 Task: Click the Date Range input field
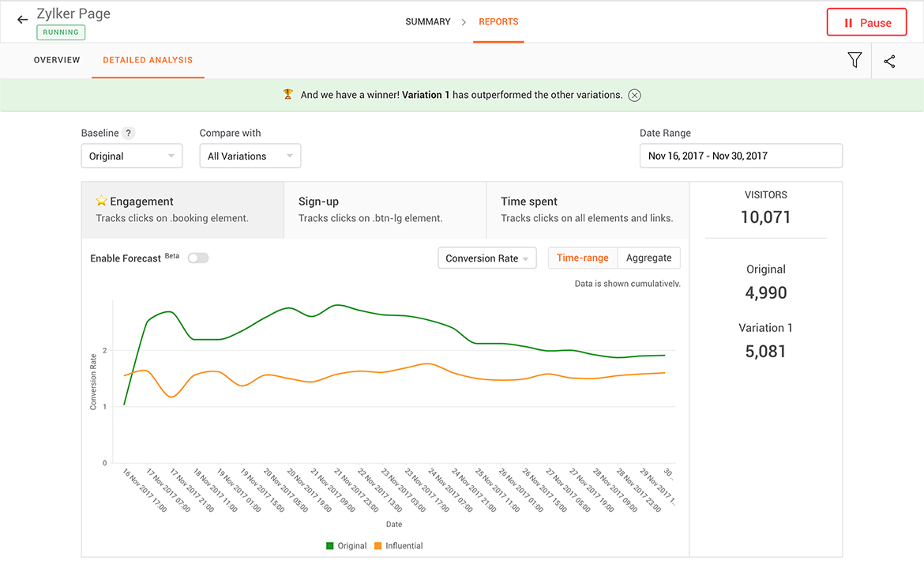[x=740, y=156]
